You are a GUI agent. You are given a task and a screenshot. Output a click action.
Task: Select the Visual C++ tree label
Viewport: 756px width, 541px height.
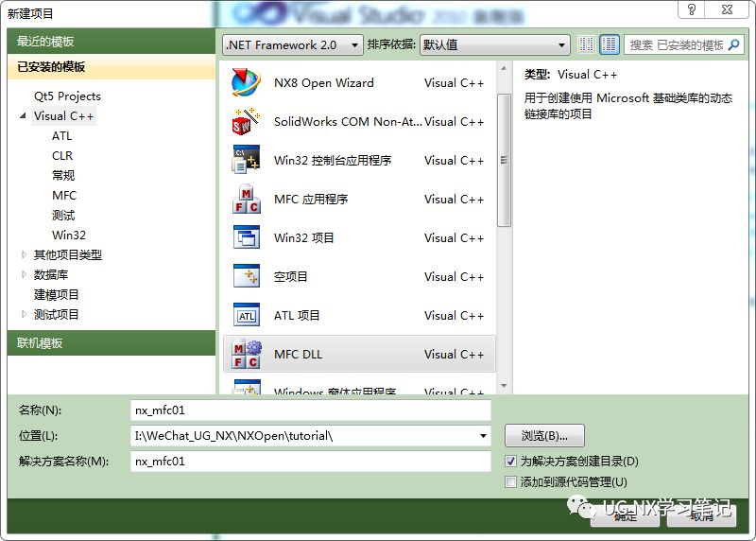63,115
